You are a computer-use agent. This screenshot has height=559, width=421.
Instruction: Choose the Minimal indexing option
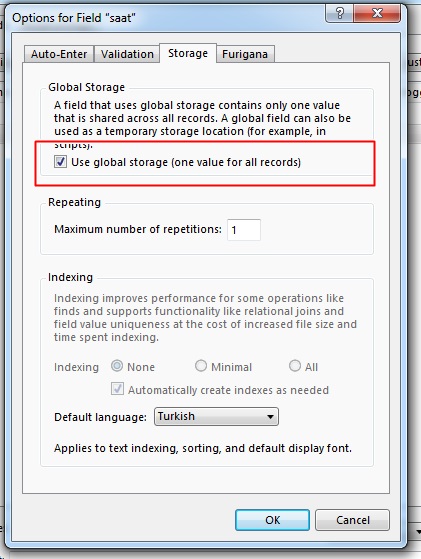pos(201,366)
